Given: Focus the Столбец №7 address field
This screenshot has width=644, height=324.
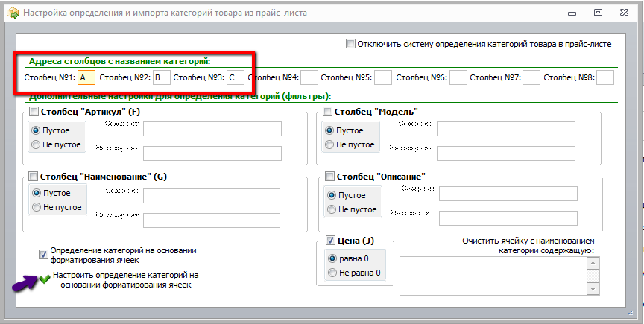Looking at the screenshot, I should [x=531, y=77].
